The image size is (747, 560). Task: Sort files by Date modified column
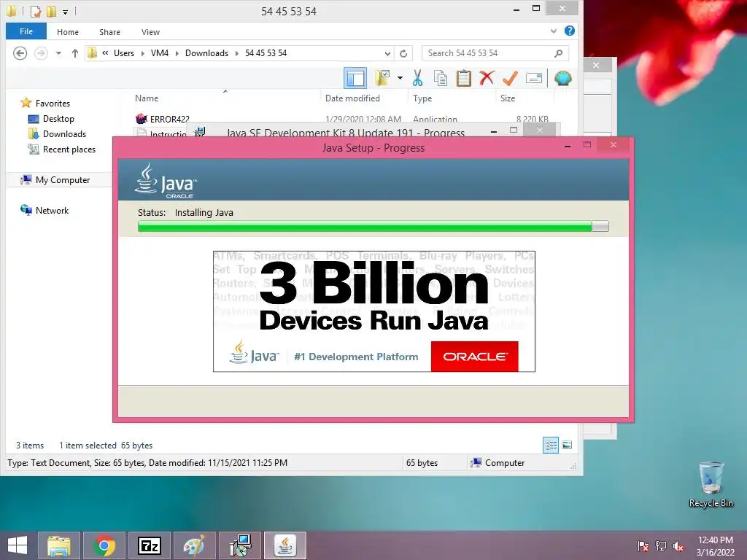pos(352,98)
